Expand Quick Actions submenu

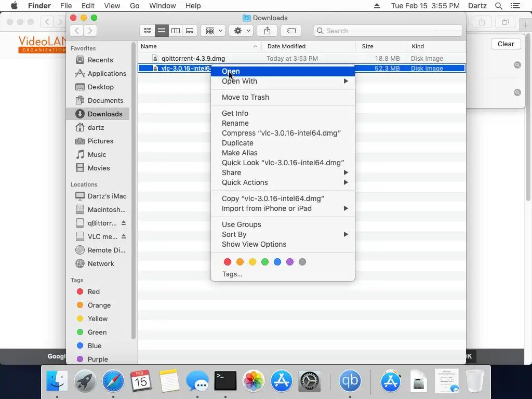click(283, 182)
